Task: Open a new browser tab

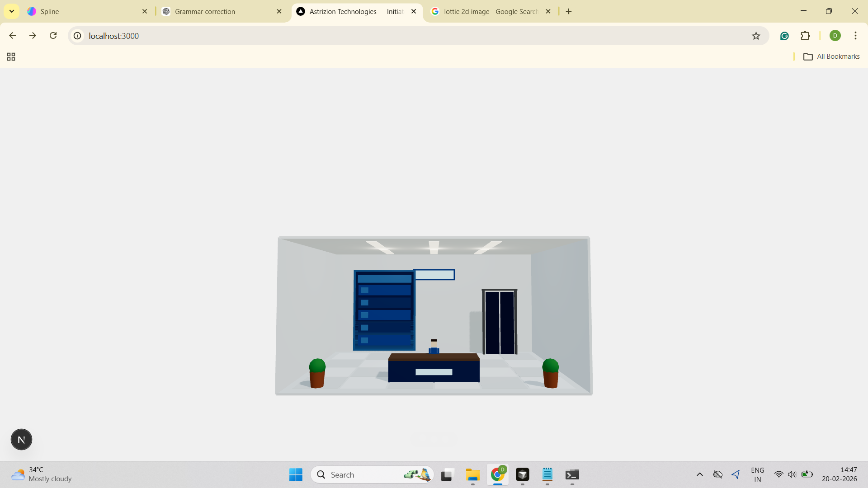Action: coord(569,11)
